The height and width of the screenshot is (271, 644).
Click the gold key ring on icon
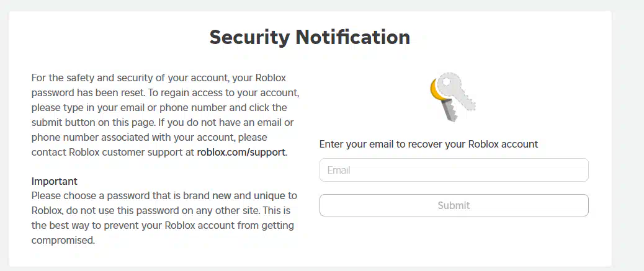tap(434, 91)
